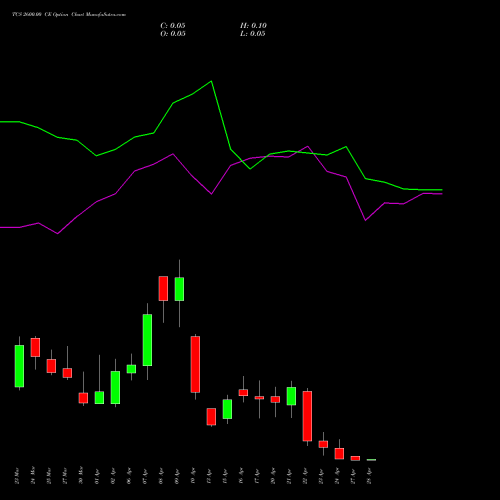Select the high value H: 0.10
Viewport: 500px width, 500px height.
tap(253, 26)
